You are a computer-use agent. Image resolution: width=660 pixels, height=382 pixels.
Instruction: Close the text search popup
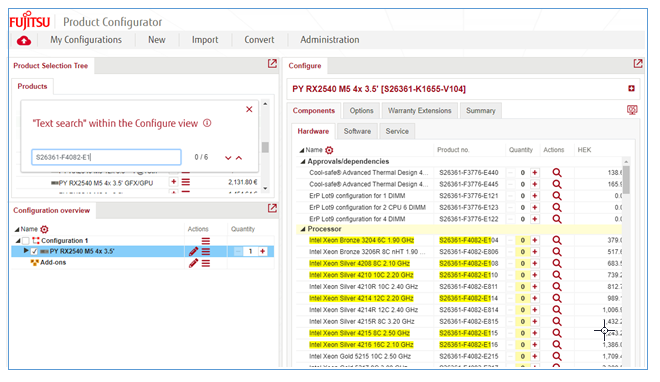(249, 109)
